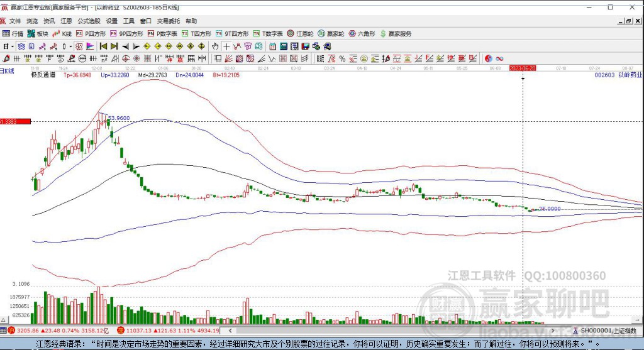The image size is (644, 350).
Task: Restore the inner chart window
Action: point(628,21)
